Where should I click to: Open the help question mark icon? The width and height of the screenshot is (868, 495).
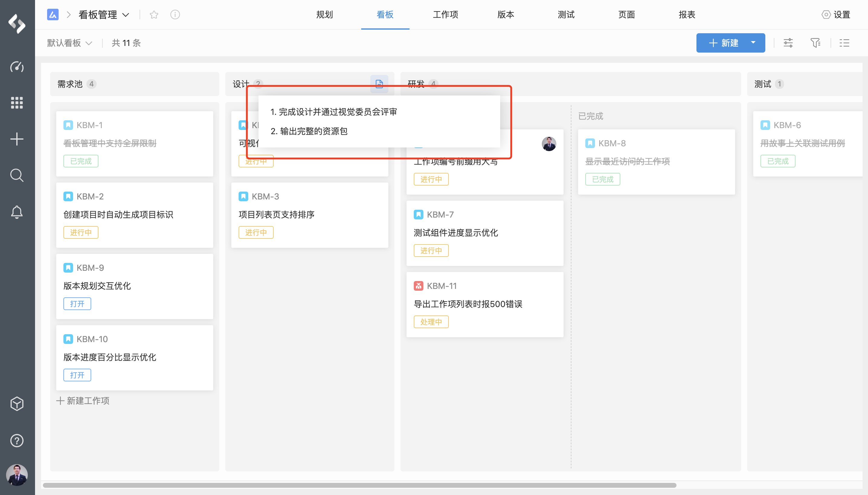[17, 441]
